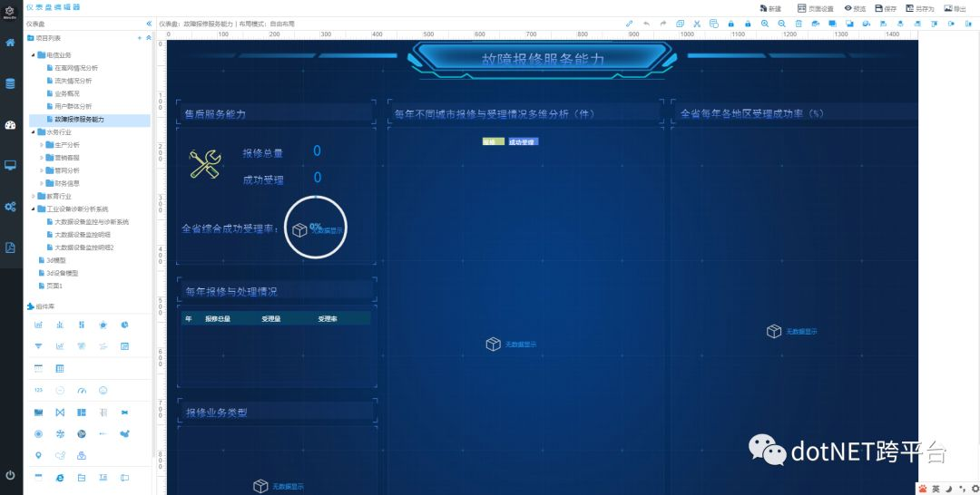980x495 pixels.
Task: Select 页面1 in project tree
Action: (x=54, y=286)
